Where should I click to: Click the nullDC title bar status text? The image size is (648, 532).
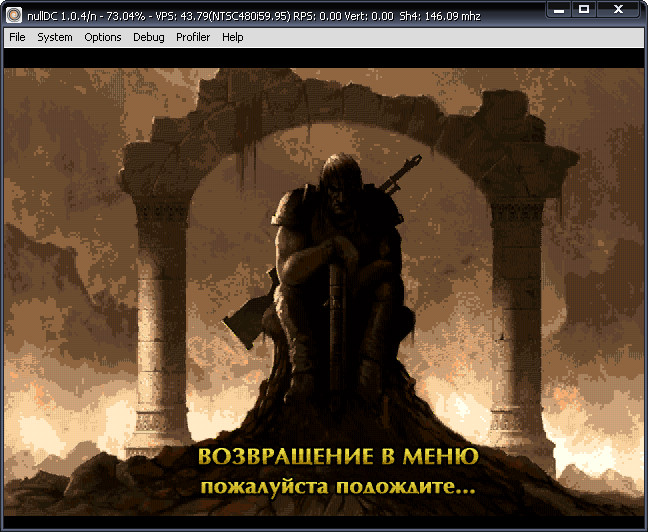pos(254,16)
